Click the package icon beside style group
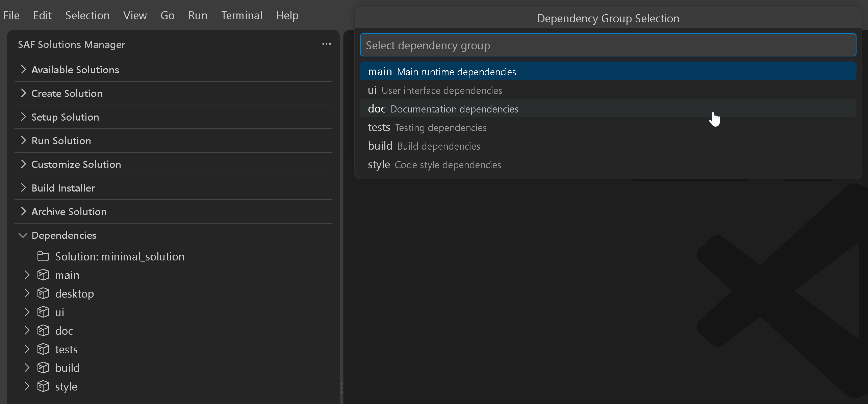 tap(43, 386)
